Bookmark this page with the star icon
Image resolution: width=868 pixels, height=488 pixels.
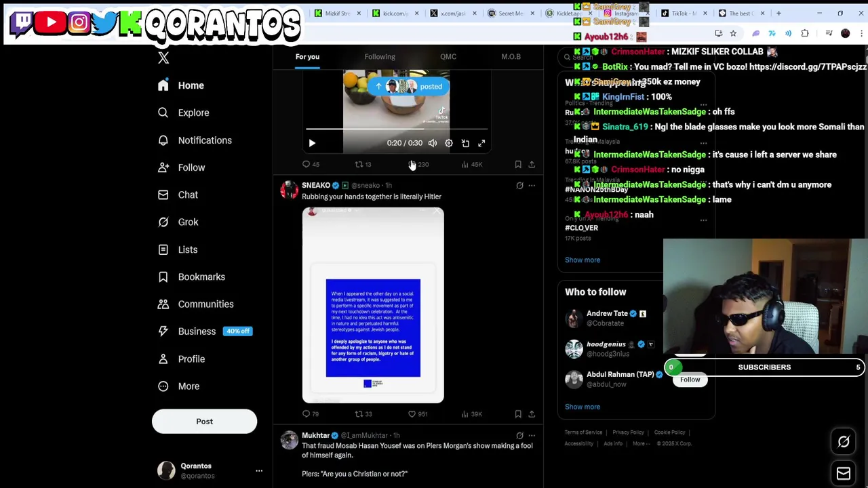pos(733,33)
